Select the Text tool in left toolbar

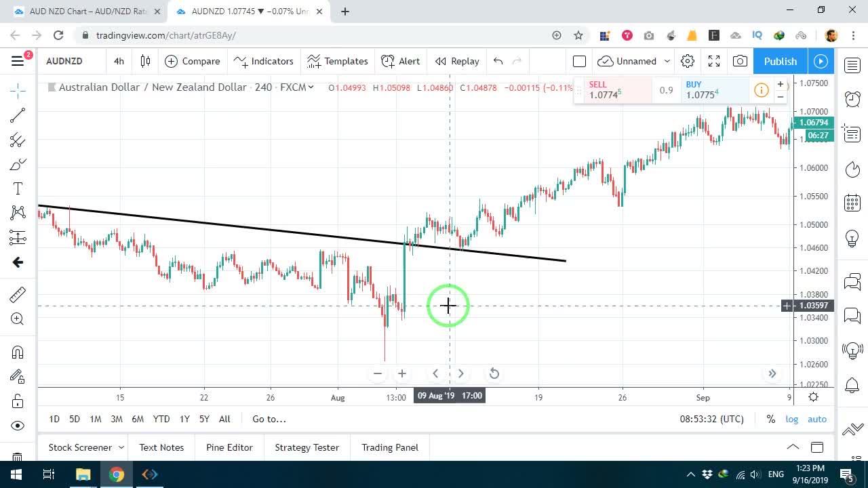click(x=18, y=188)
